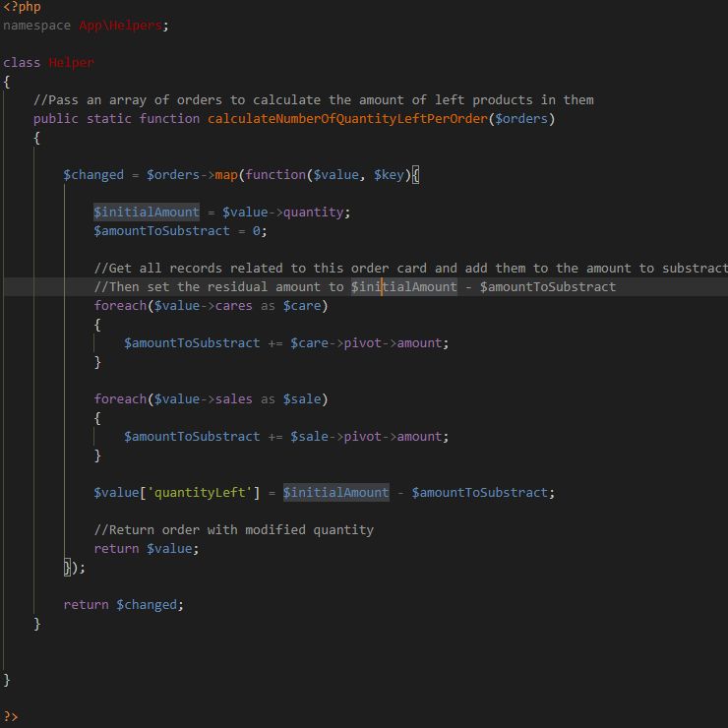Click the comment starting with //Get all records
Image resolution: width=728 pixels, height=728 pixels.
pos(410,269)
